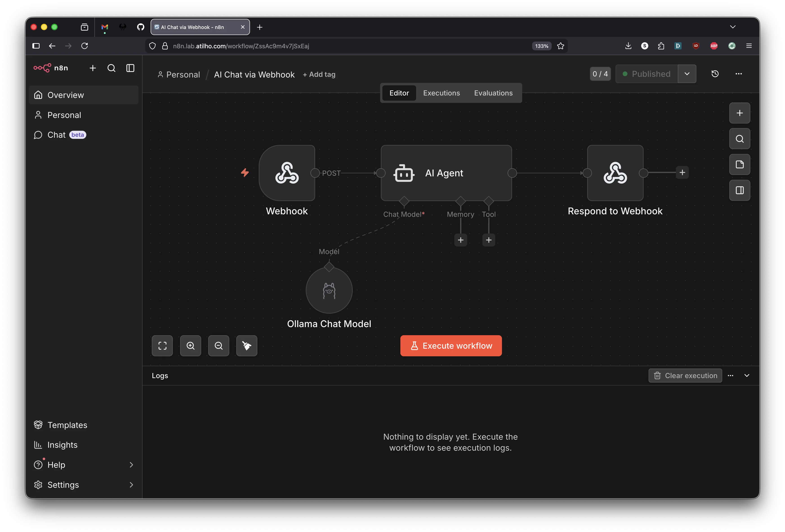
Task: Select the Webhook trigger node
Action: coord(287,173)
